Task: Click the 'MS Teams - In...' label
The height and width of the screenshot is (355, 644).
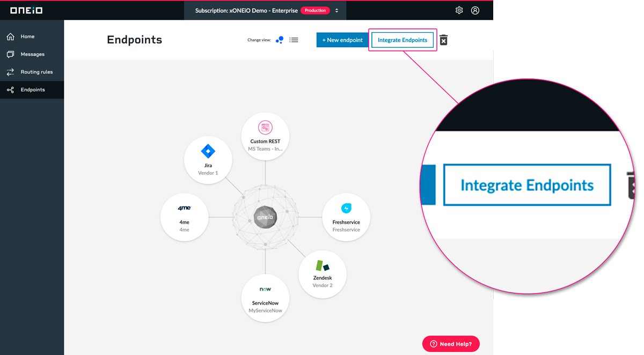Action: point(265,149)
